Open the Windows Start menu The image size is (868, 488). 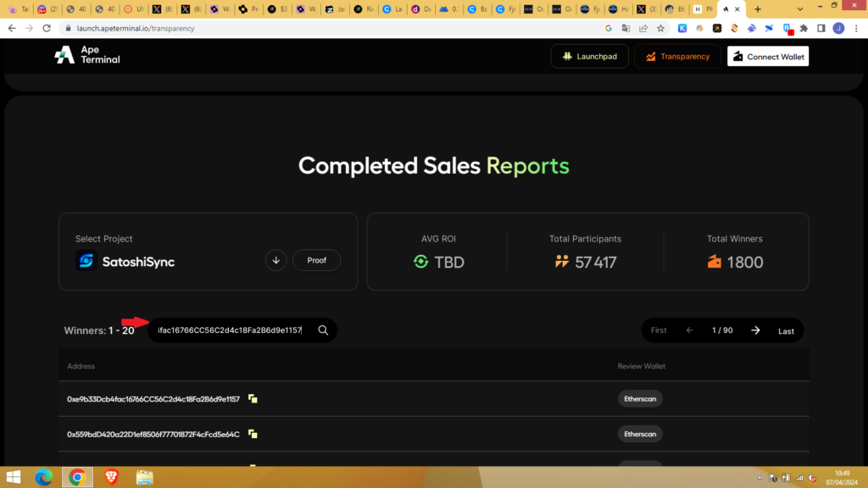[x=14, y=477]
